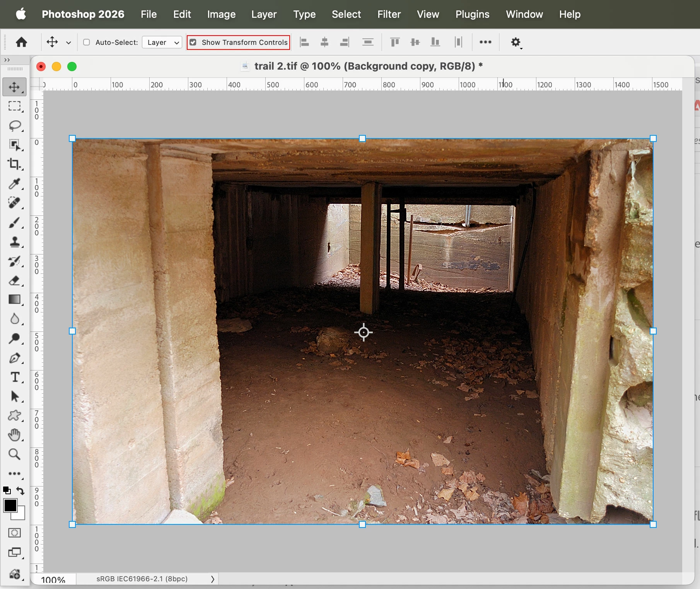700x589 pixels.
Task: Toggle Quick Mask mode
Action: 15,533
